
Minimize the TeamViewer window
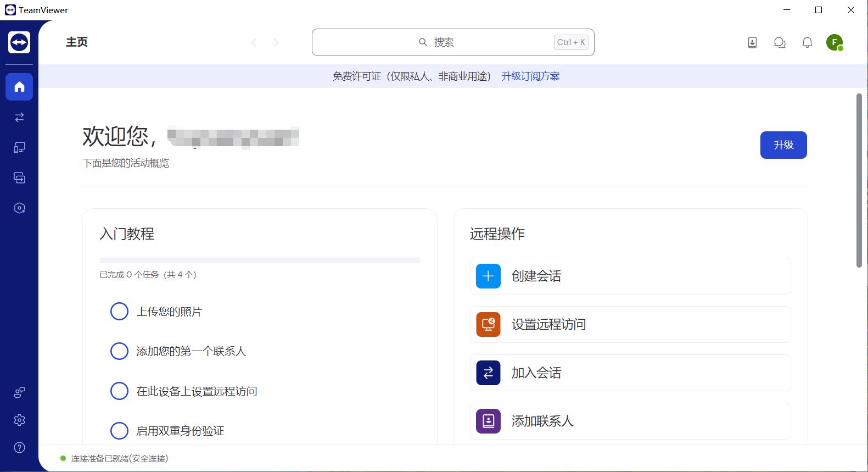click(787, 10)
